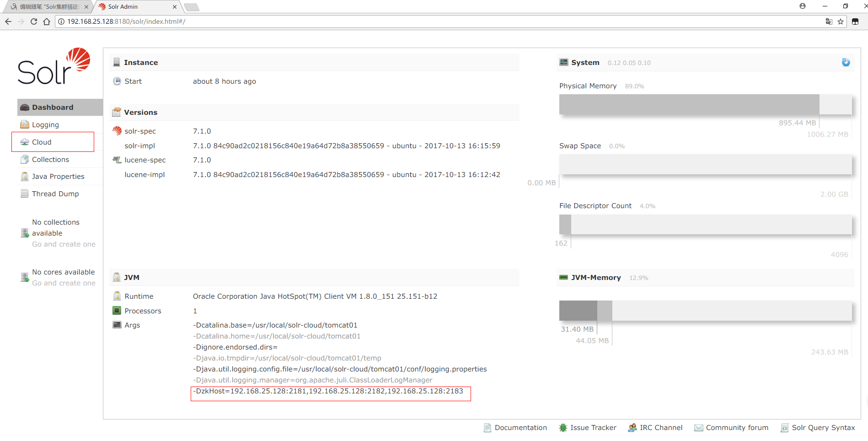Viewport: 868px width, 441px height.
Task: Click the translate page icon in address bar
Action: click(829, 22)
